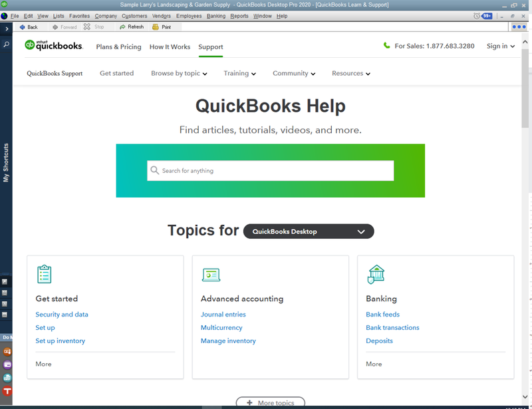Open the 99+ notifications badge
This screenshot has width=532, height=409.
pos(487,16)
